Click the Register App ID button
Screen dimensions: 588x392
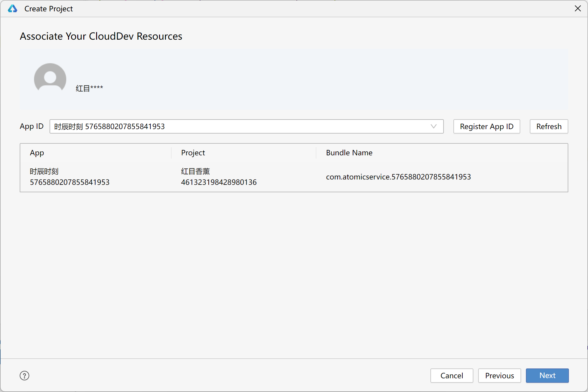(487, 126)
